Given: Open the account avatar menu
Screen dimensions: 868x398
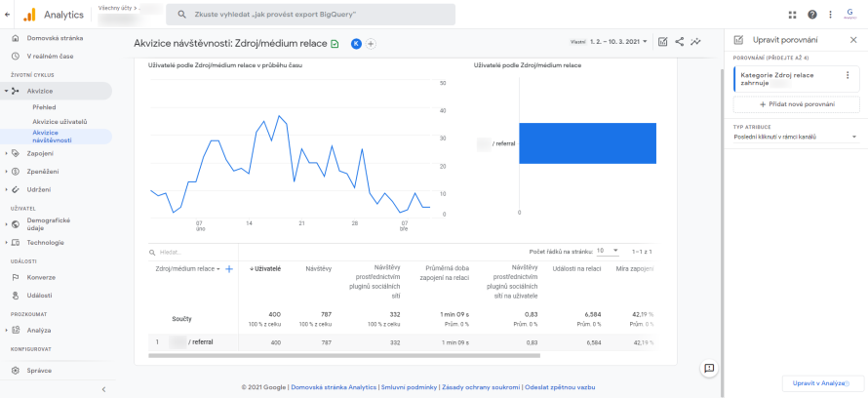Looking at the screenshot, I should coord(850,15).
